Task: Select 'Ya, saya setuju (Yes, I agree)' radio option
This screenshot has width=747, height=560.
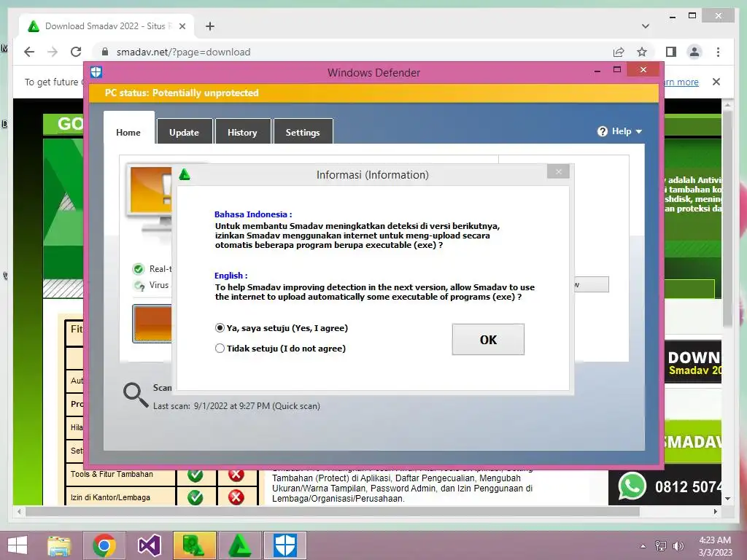Action: (281, 328)
